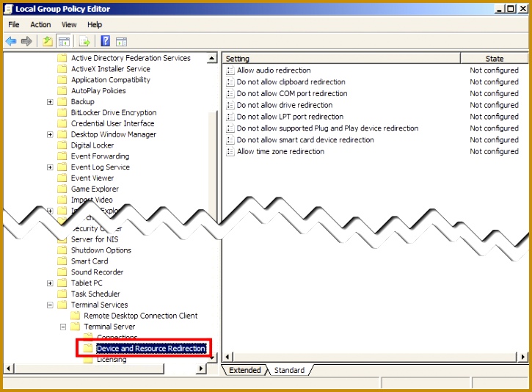Click Not configured state of clipboard redirection
532x392 pixels.
click(494, 81)
